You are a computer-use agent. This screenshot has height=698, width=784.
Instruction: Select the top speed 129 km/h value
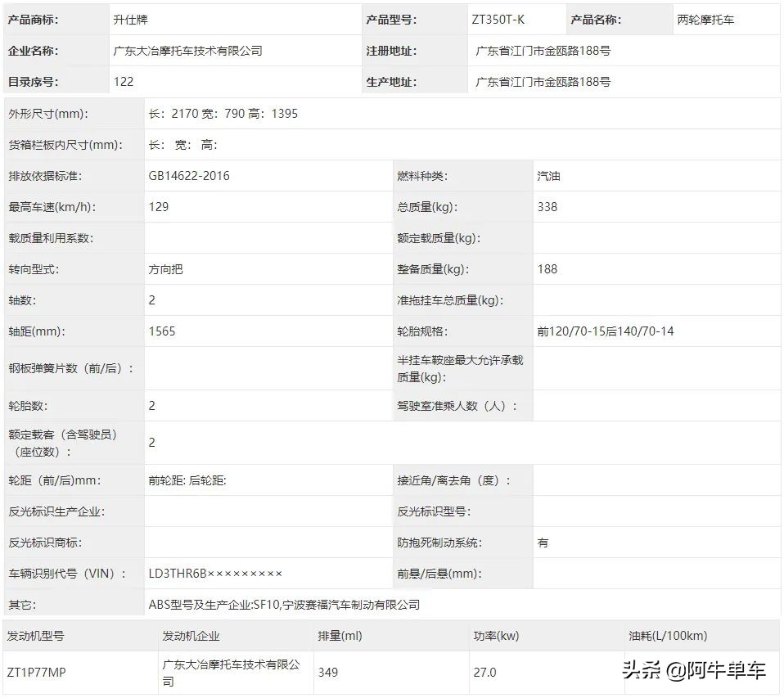pos(156,207)
